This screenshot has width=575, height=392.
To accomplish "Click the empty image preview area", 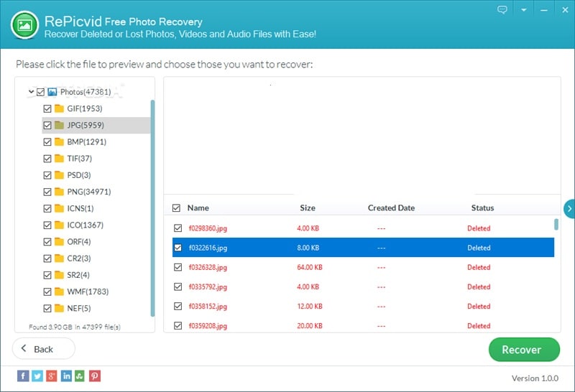I will [x=362, y=136].
